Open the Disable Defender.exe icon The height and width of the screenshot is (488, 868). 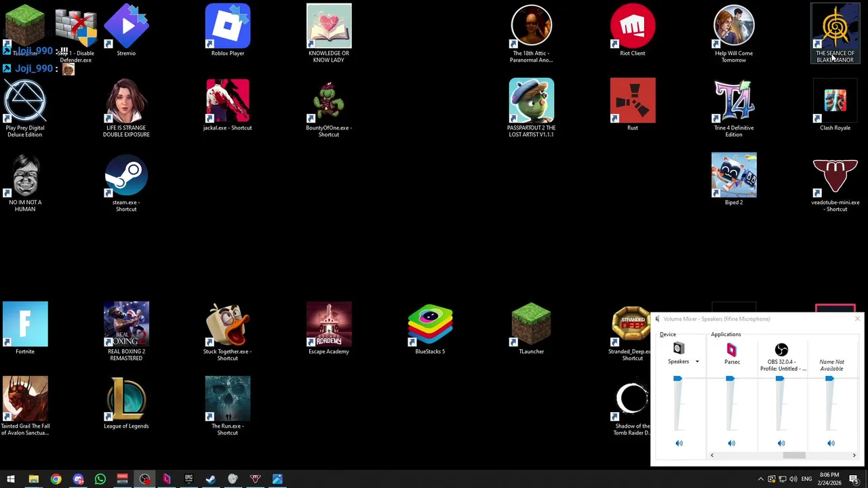76,33
